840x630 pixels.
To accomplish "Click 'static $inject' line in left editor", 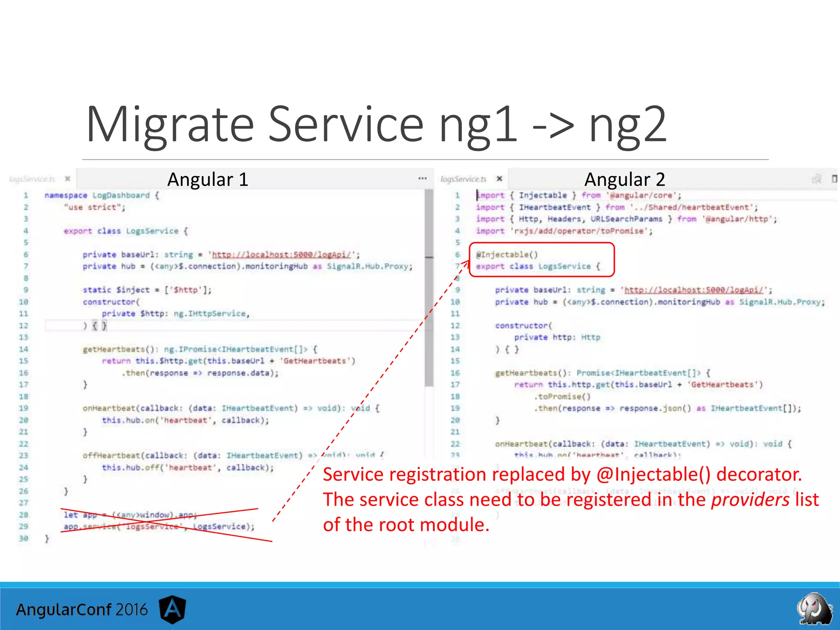I will [147, 290].
